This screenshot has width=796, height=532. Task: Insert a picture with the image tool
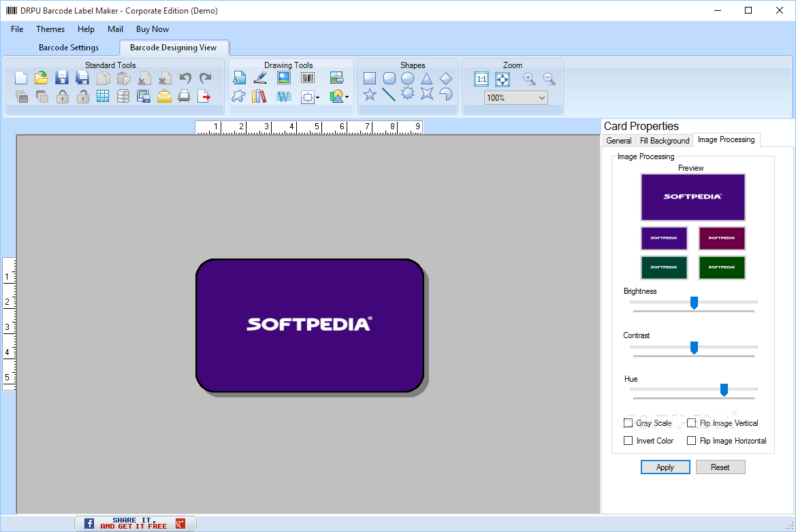coord(284,78)
